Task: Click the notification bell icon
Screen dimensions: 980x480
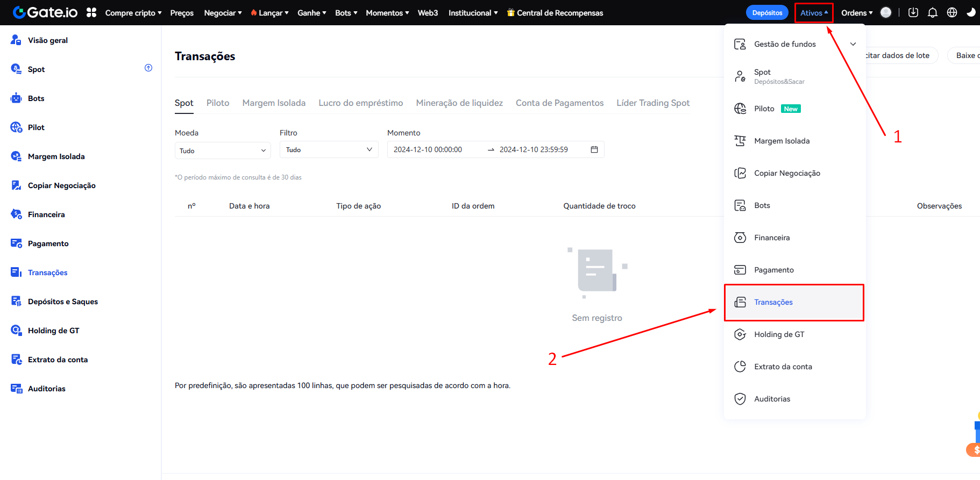Action: coord(933,12)
